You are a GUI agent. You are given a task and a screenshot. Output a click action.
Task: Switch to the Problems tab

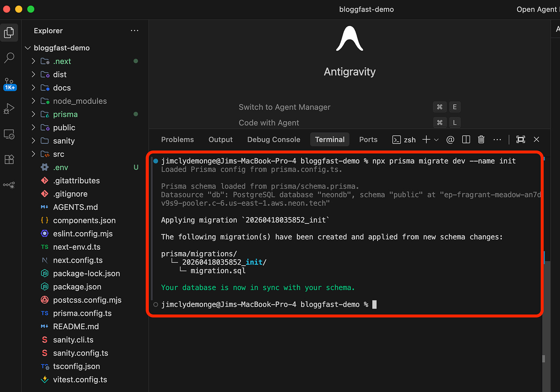click(177, 139)
